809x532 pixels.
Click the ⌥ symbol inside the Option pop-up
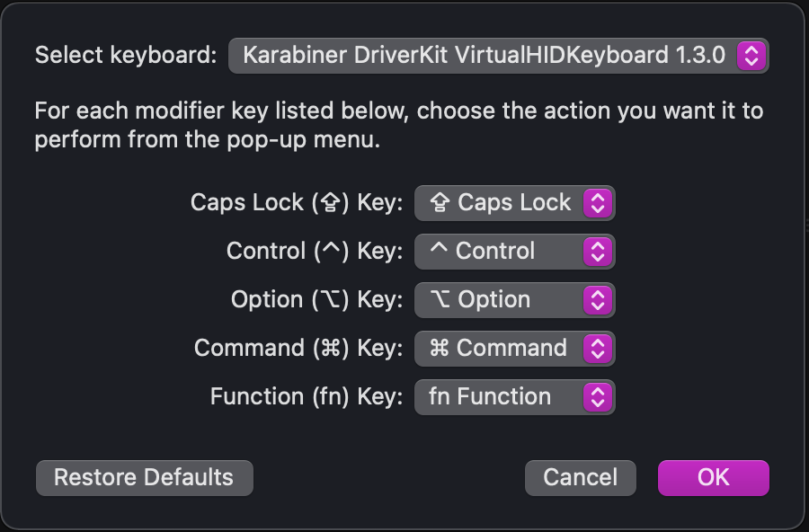tap(440, 300)
